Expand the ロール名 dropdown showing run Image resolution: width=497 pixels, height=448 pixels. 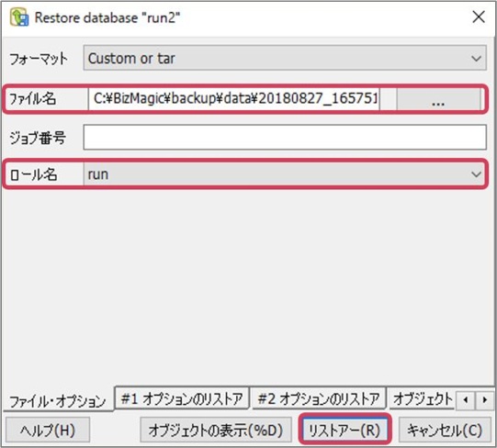(284, 174)
